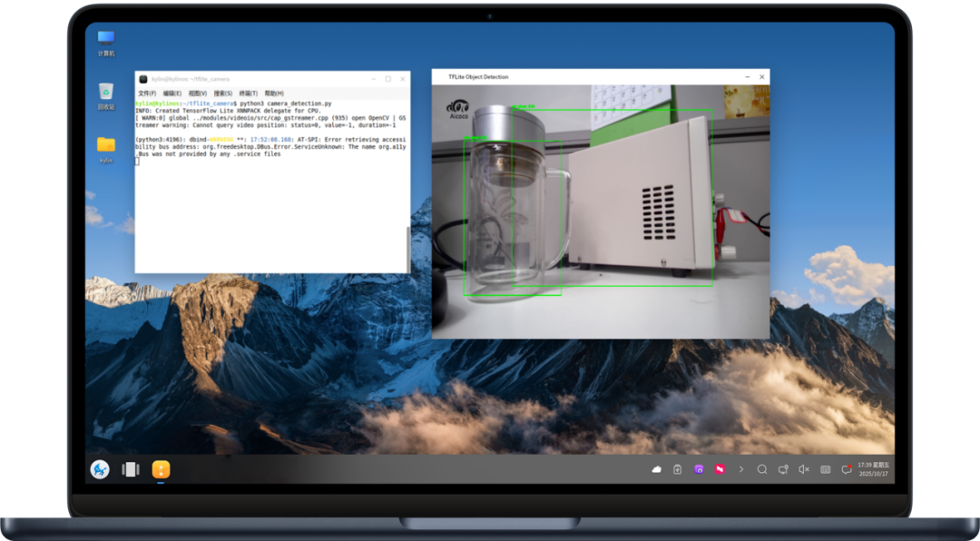
Task: Open the kylin folder on the desktop
Action: [106, 148]
